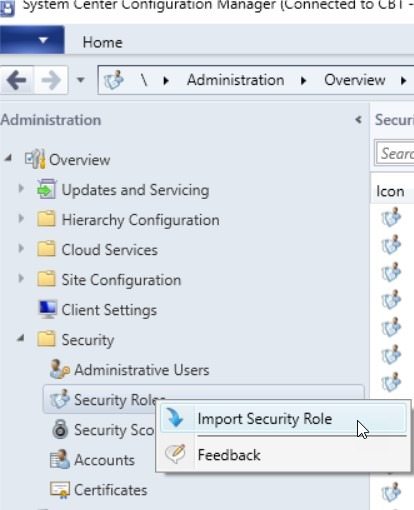This screenshot has width=414, height=510.
Task: Click the Accounts icon in the tree
Action: click(60, 459)
